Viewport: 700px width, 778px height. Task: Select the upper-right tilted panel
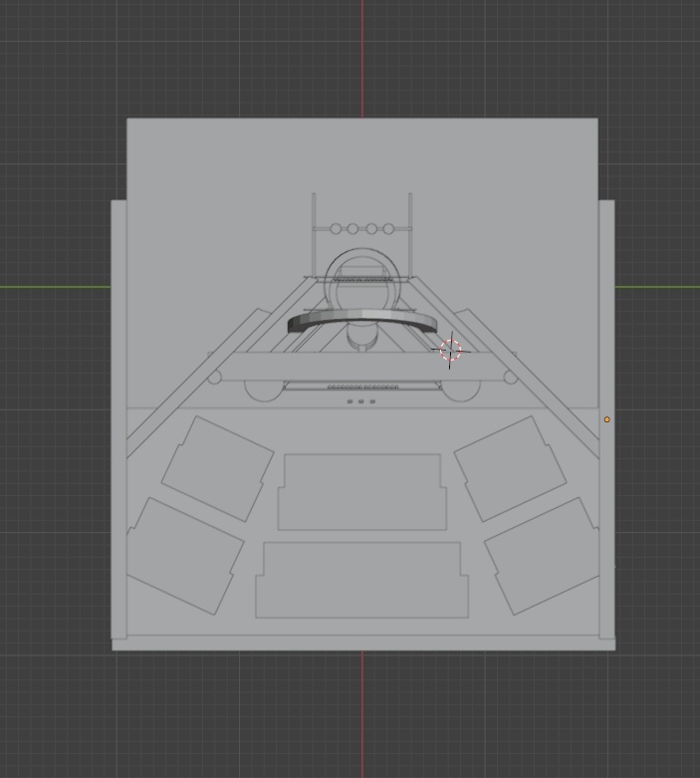point(511,468)
